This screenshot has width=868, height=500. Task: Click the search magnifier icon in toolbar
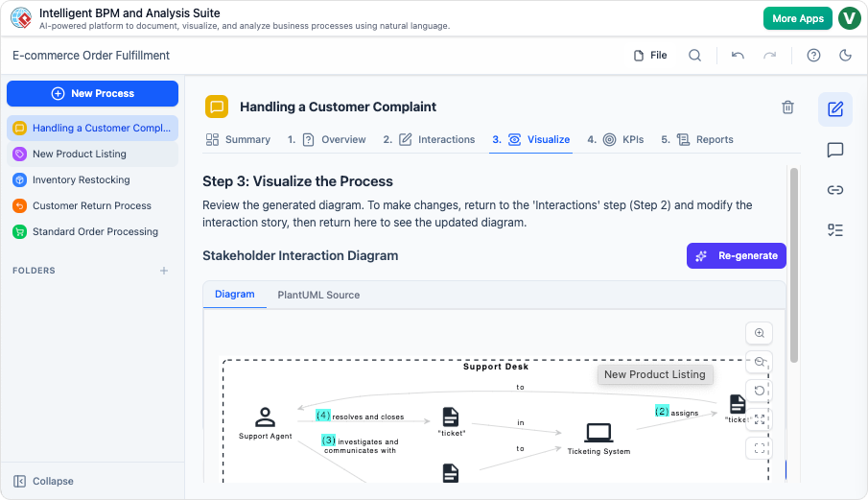pos(694,56)
